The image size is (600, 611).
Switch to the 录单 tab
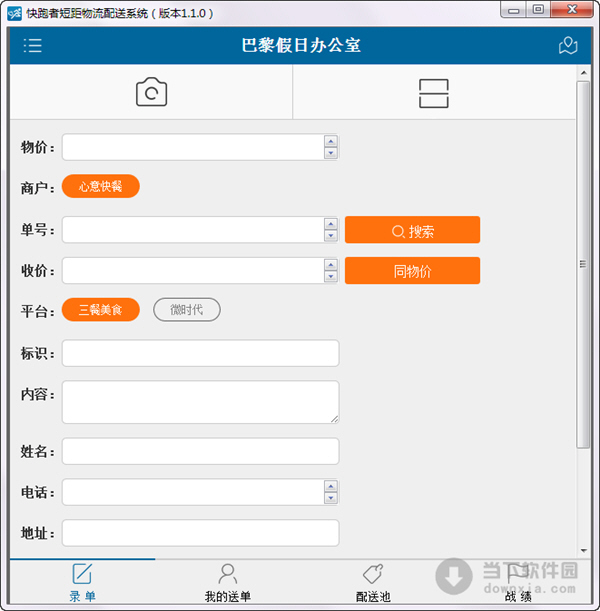82,583
